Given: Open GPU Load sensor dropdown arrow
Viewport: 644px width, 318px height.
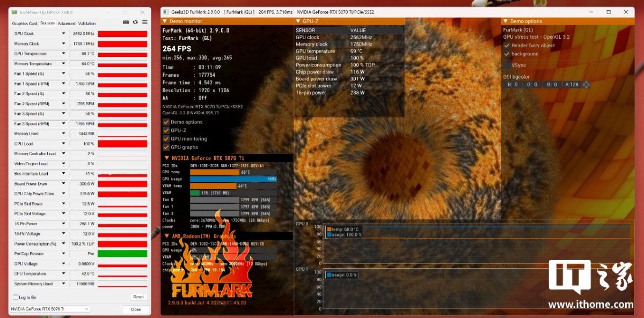Looking at the screenshot, I should (64, 144).
